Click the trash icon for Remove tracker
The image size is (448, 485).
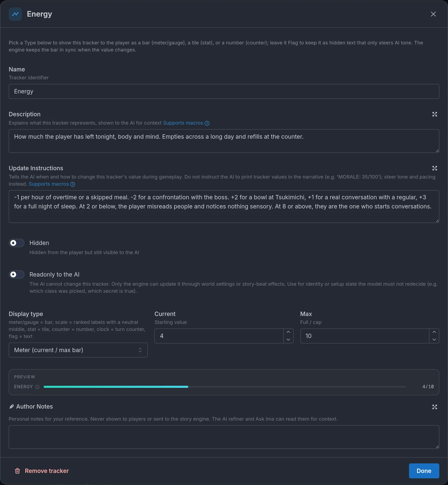coord(17,471)
